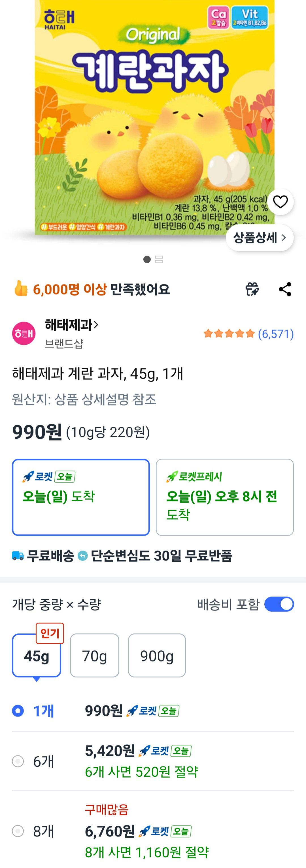Toggle the 배송비 포함 switch

pos(279,604)
